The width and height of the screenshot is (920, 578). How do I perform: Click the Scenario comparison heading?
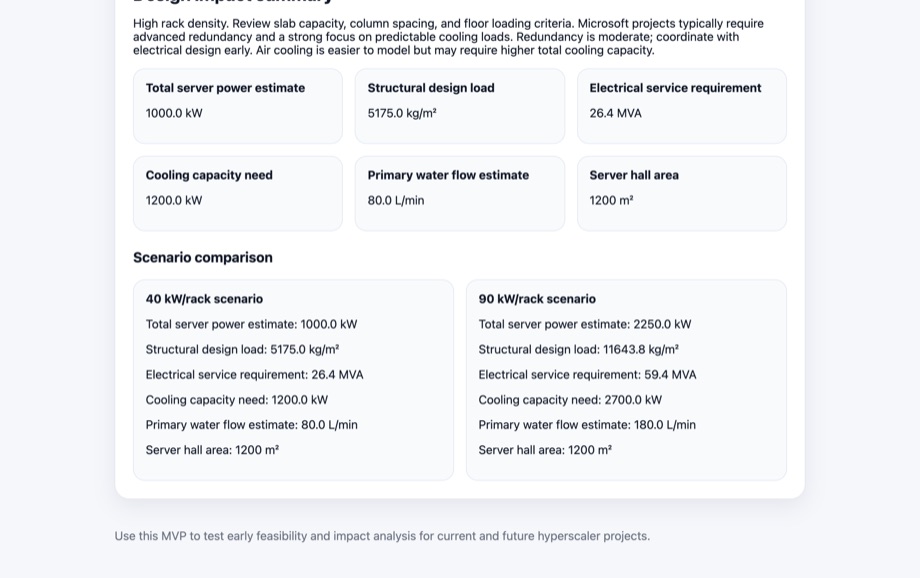coord(203,258)
